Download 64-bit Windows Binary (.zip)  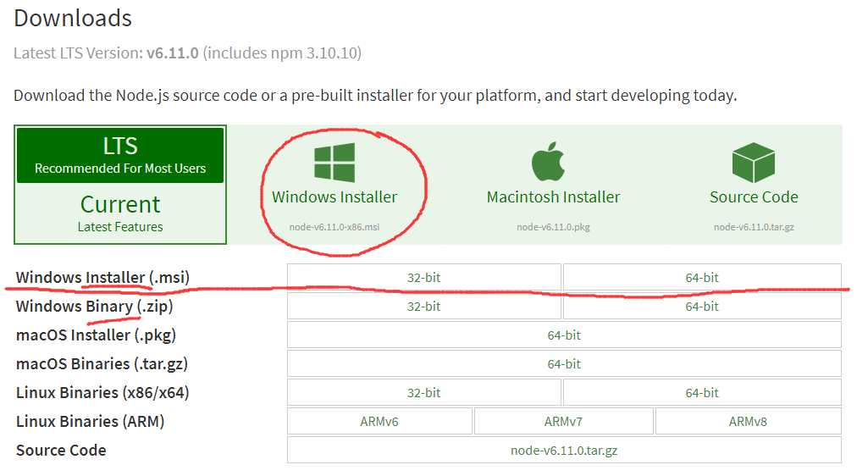coord(702,306)
